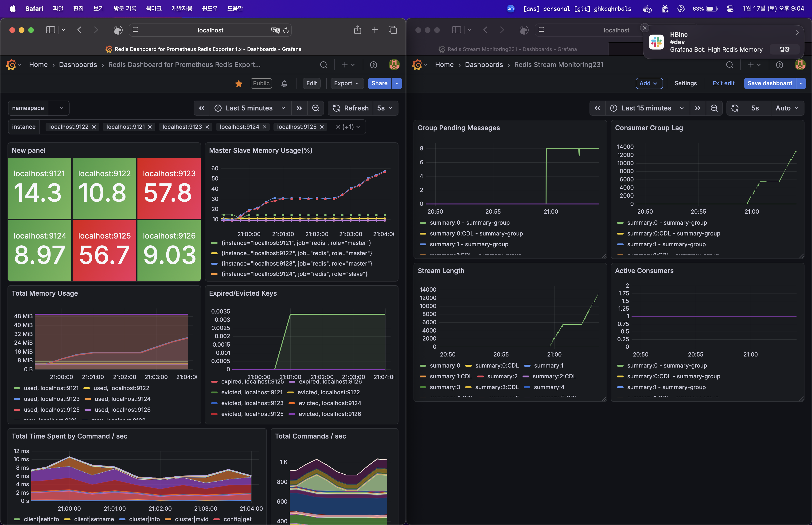Open the Grafana search icon in the left window
The height and width of the screenshot is (525, 812).
pyautogui.click(x=323, y=65)
